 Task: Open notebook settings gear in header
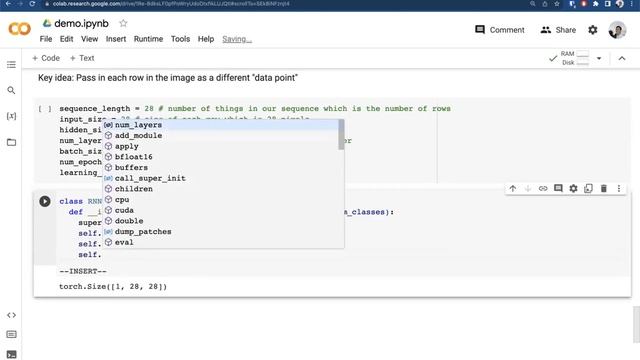coord(593,30)
